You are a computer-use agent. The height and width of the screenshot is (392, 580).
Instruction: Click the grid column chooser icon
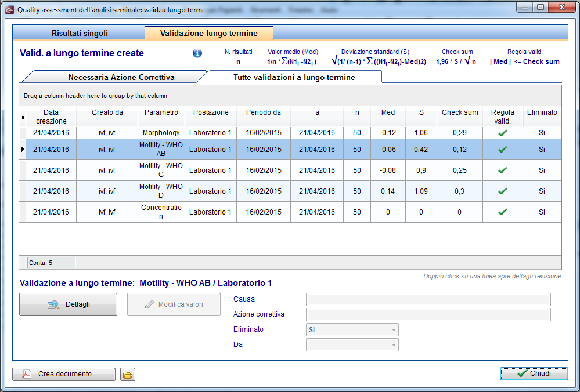(x=23, y=117)
